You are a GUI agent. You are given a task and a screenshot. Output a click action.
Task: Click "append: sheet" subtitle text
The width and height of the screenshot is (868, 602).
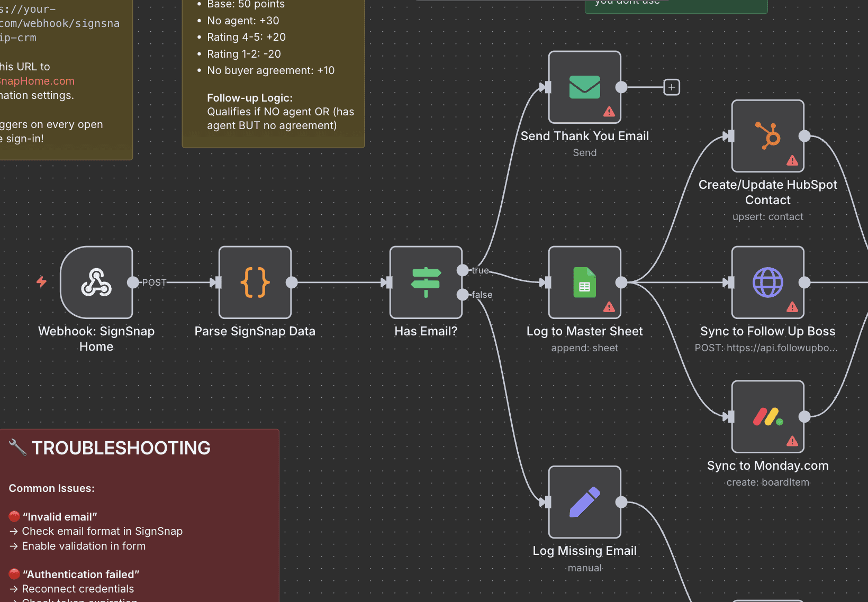(x=585, y=348)
